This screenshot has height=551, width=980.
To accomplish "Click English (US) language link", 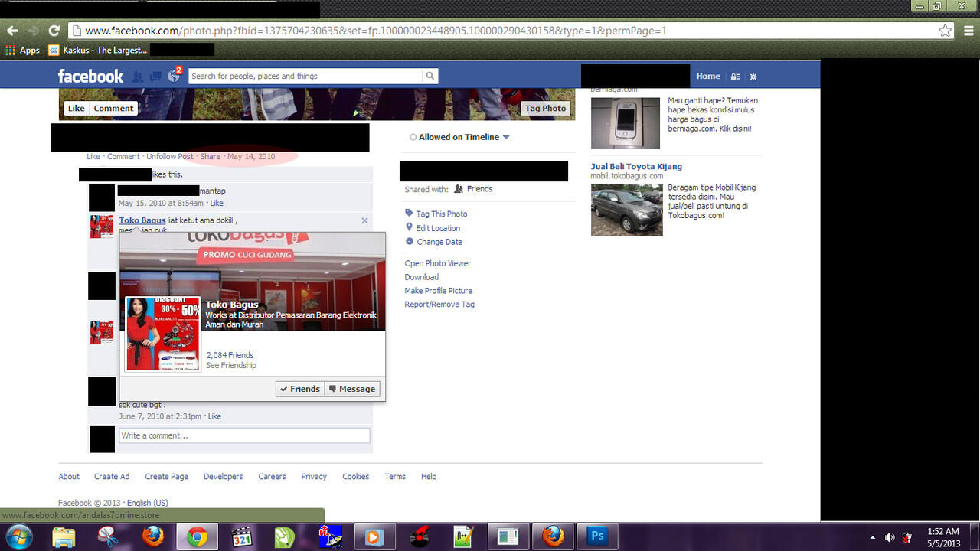I will tap(148, 503).
